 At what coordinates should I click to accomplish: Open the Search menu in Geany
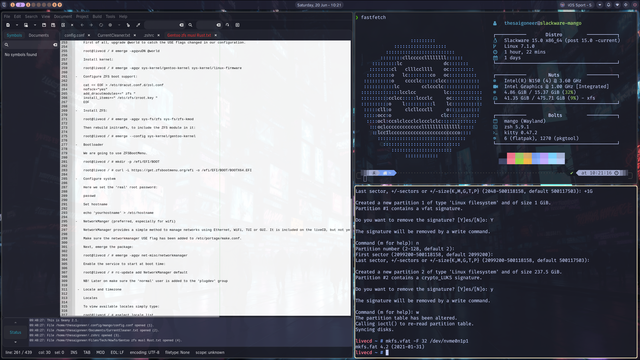(31, 16)
